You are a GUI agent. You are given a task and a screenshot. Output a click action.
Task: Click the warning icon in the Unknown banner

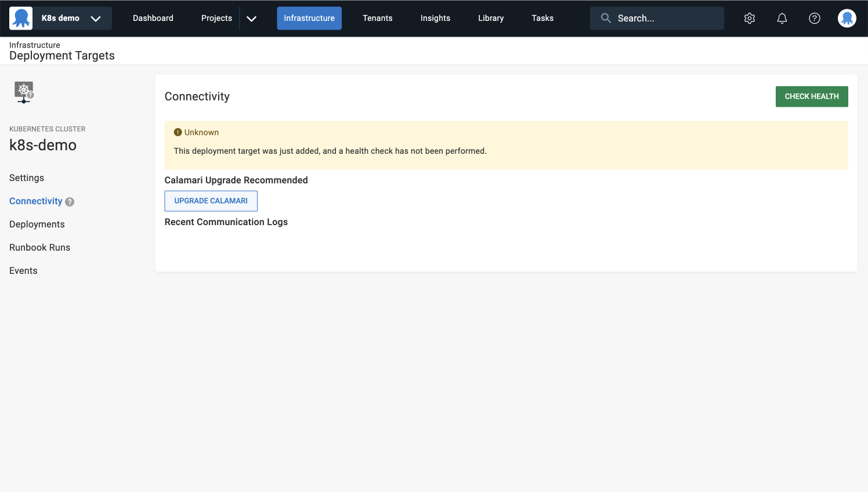pos(178,132)
